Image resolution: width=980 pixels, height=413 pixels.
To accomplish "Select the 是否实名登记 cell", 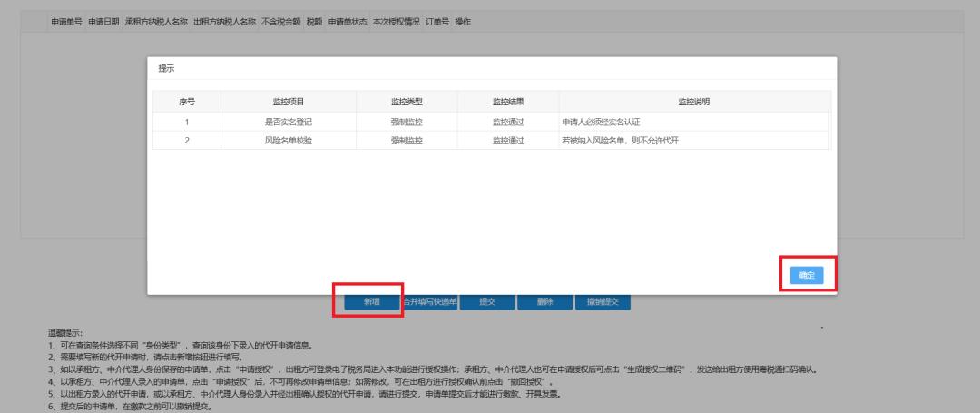I will [x=289, y=122].
